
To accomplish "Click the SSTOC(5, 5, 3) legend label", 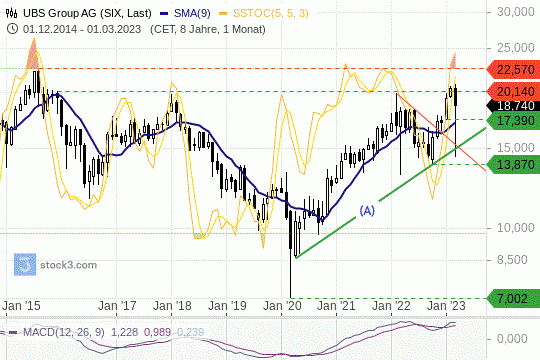I will coord(270,13).
